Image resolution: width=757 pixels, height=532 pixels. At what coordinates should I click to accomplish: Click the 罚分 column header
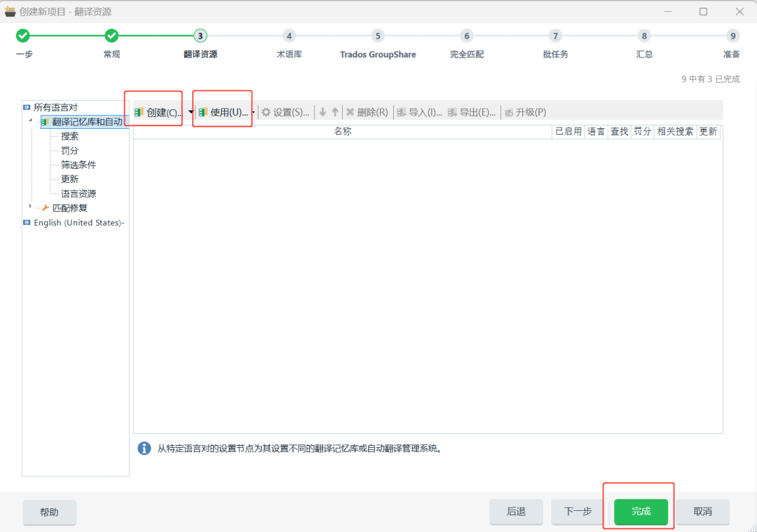[642, 132]
